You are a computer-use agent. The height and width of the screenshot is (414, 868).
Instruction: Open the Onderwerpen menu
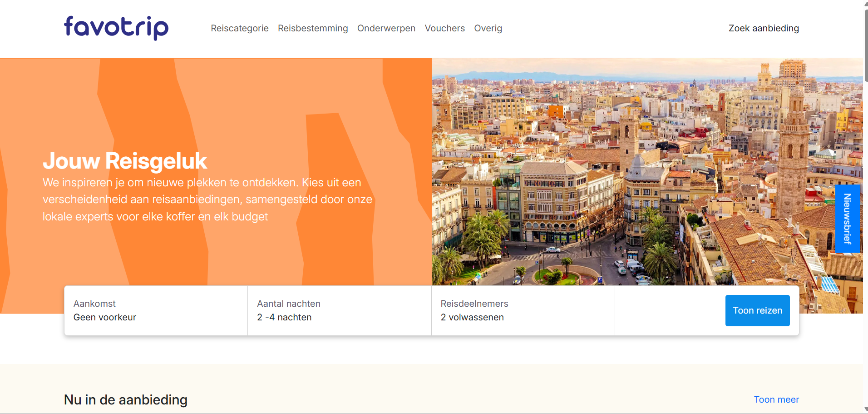pyautogui.click(x=386, y=28)
